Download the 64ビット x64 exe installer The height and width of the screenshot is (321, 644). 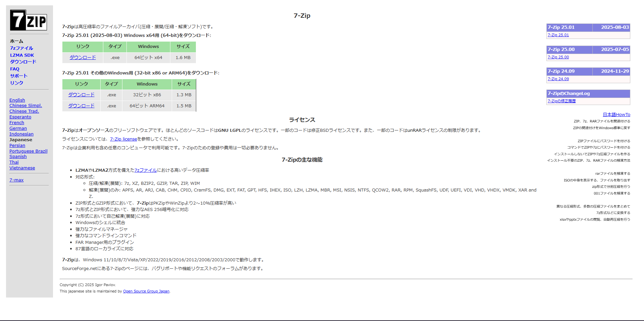click(82, 57)
